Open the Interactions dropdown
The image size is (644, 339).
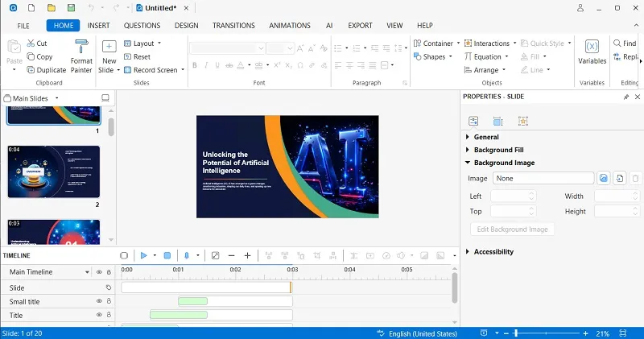pyautogui.click(x=490, y=43)
